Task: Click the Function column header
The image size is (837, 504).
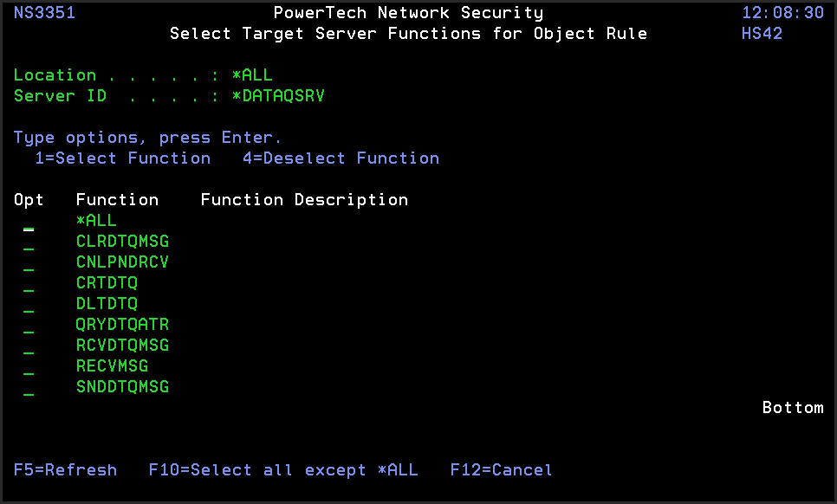Action: click(x=117, y=200)
